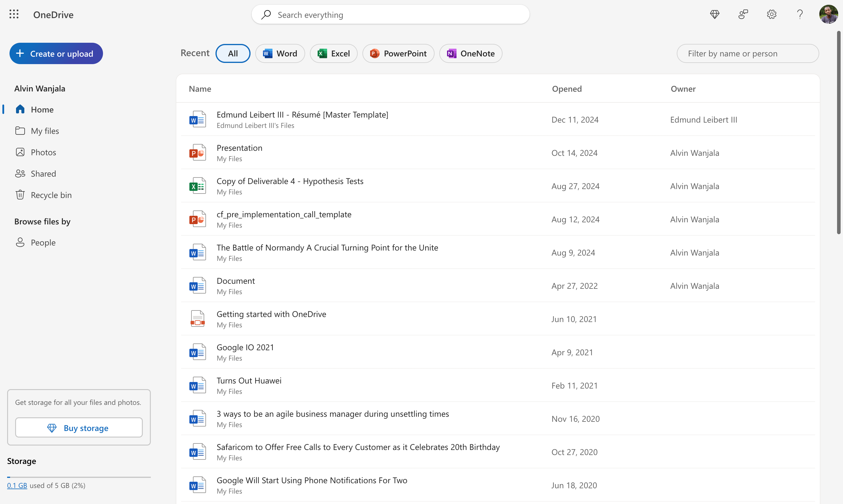The image size is (843, 504).
Task: Click Filter by name or person field
Action: coord(747,53)
